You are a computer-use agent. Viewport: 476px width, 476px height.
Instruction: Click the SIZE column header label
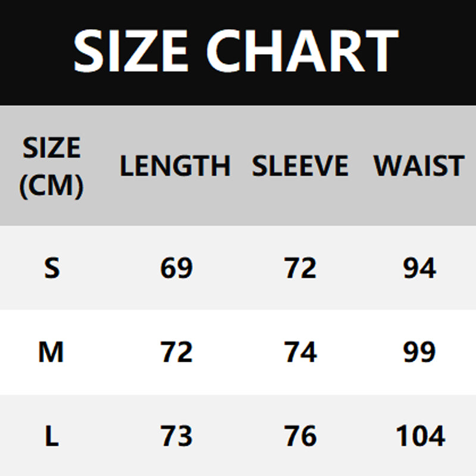point(51,148)
